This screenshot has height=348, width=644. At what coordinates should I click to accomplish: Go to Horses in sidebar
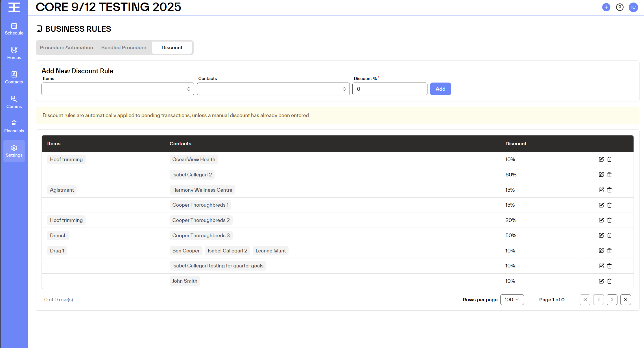coord(14,53)
